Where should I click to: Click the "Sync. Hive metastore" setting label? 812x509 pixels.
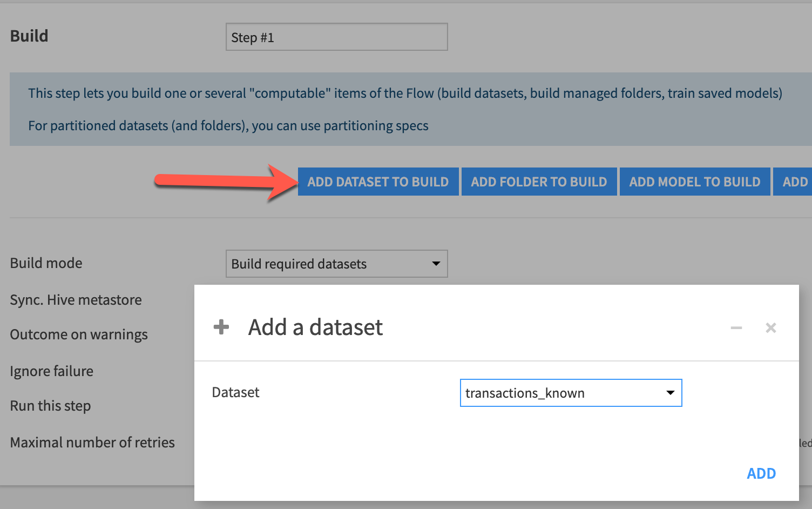pyautogui.click(x=76, y=300)
